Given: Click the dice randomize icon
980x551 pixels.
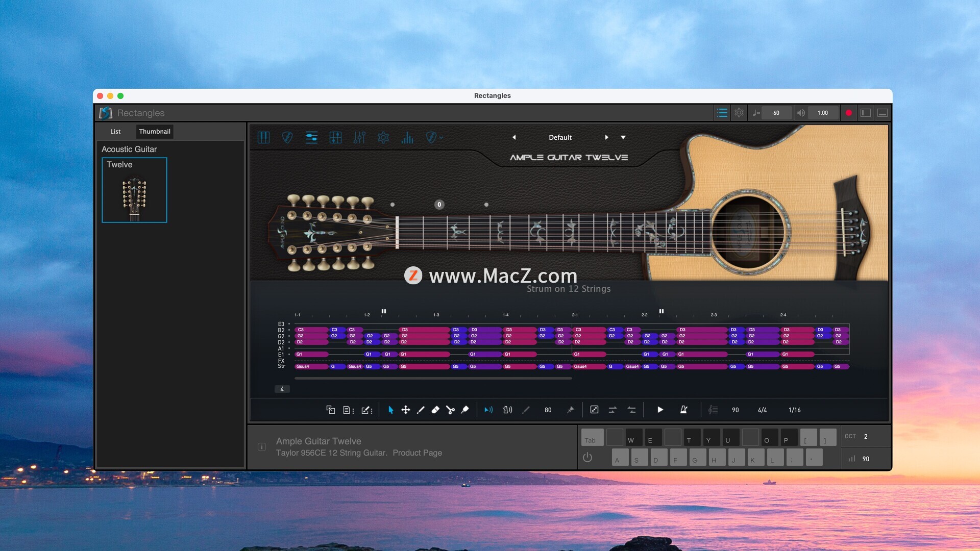Looking at the screenshot, I should point(594,410).
